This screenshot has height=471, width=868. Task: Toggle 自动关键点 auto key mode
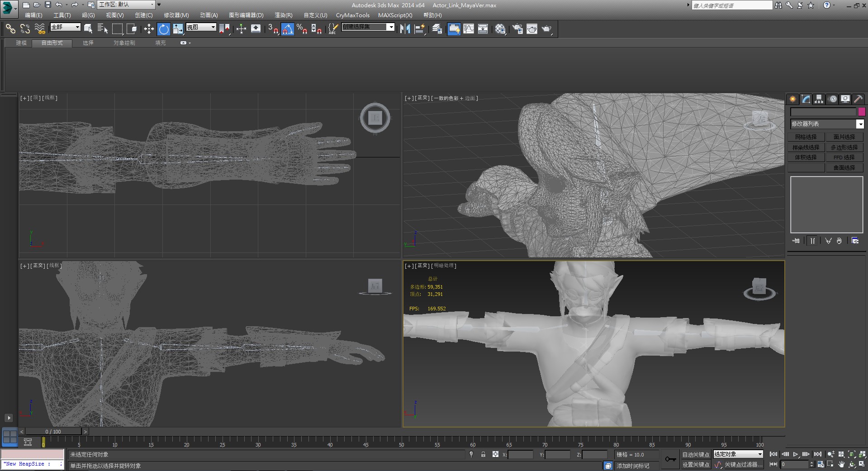[x=696, y=454]
